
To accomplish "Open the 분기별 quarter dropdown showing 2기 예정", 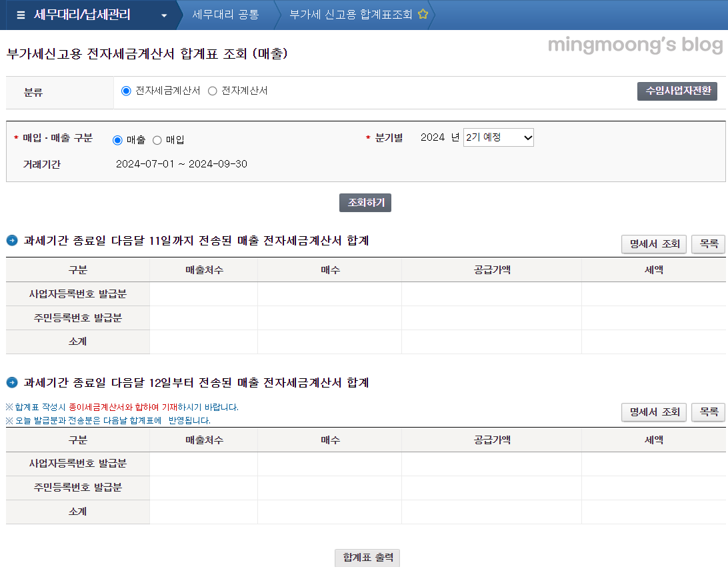I will (x=499, y=137).
